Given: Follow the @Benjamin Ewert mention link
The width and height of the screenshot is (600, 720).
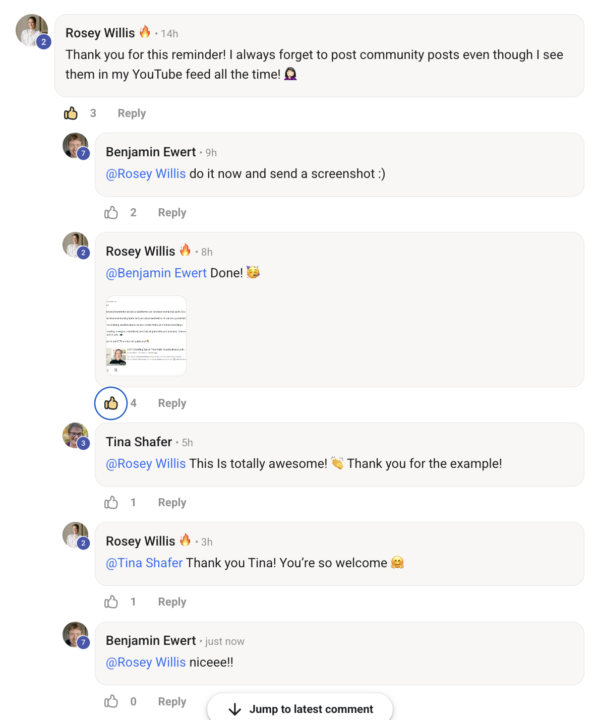Looking at the screenshot, I should 156,273.
